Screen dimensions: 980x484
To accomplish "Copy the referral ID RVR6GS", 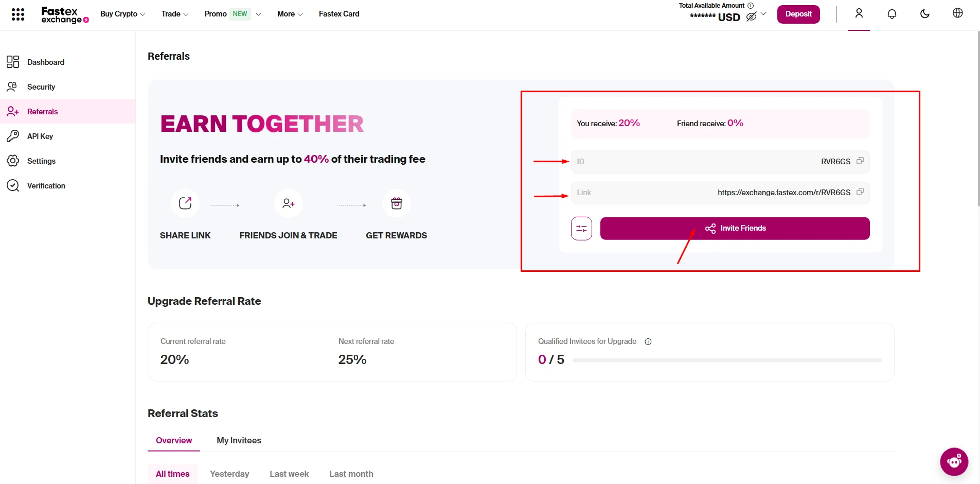I will (x=860, y=161).
